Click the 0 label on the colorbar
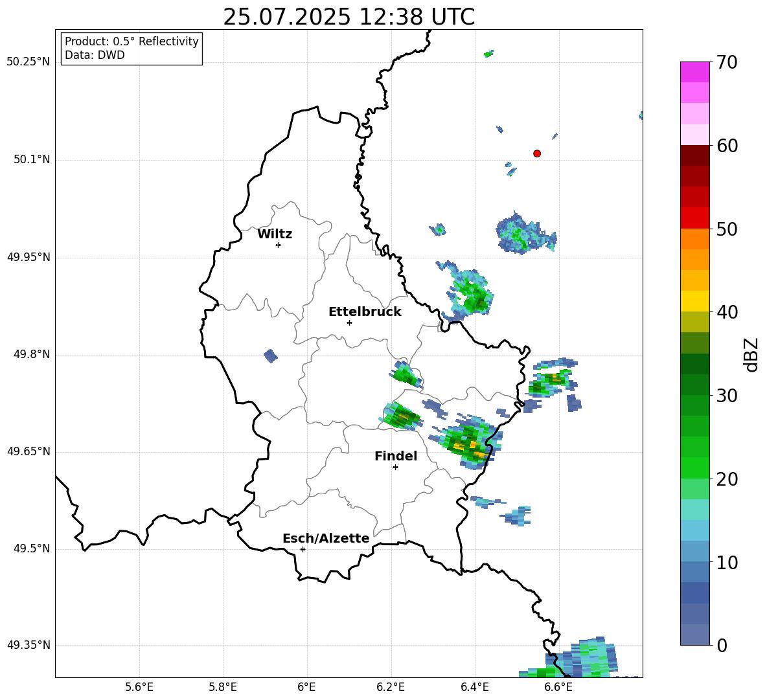The width and height of the screenshot is (767, 700). coord(722,646)
